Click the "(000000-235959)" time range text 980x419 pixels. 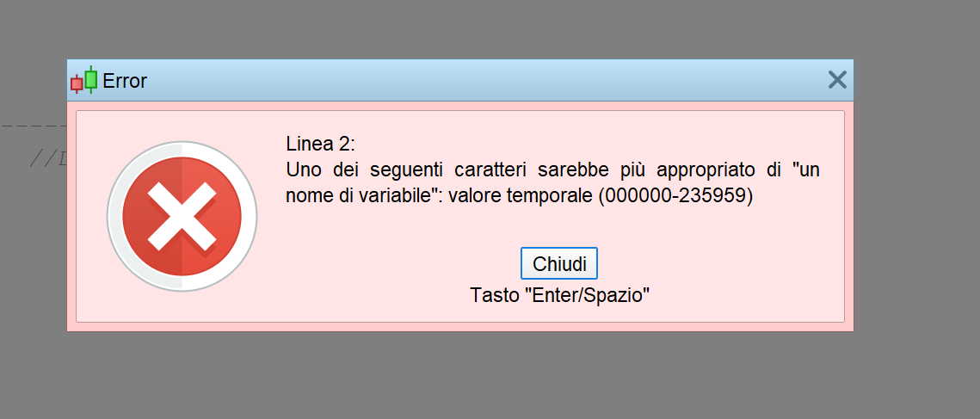tap(675, 195)
